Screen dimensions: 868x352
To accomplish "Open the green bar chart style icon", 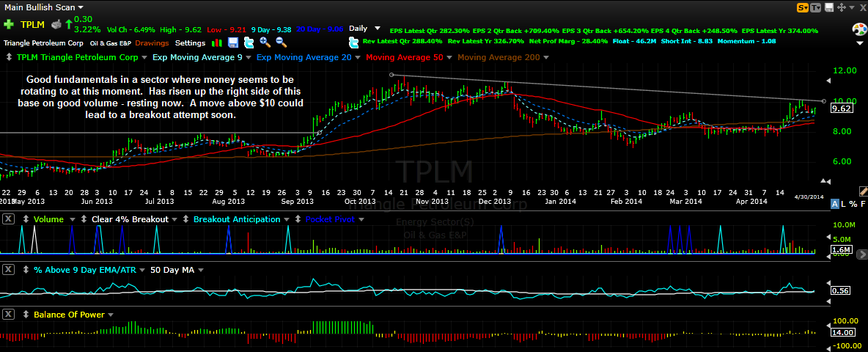I will pyautogui.click(x=217, y=43).
